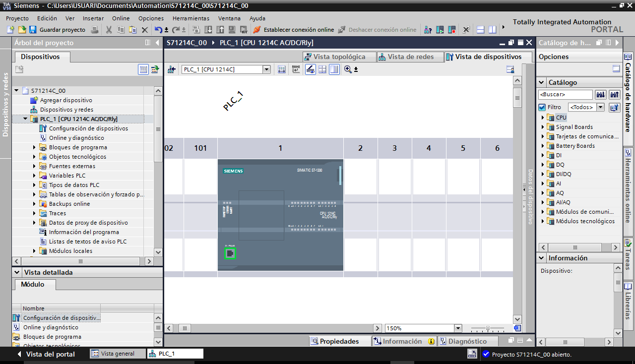
Task: Uncheck the Filtro checkbox in catalog
Action: point(542,107)
